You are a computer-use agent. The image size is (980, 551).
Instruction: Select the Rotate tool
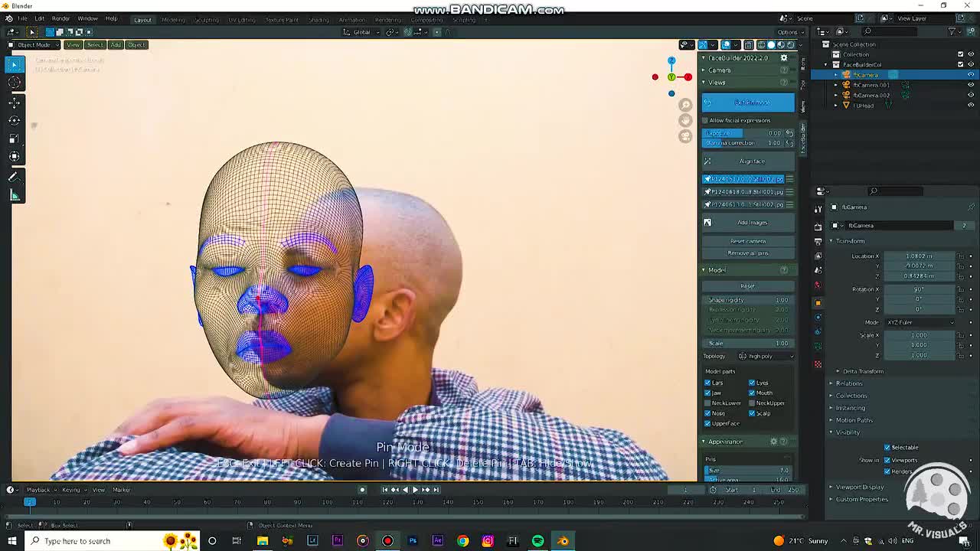coord(15,120)
